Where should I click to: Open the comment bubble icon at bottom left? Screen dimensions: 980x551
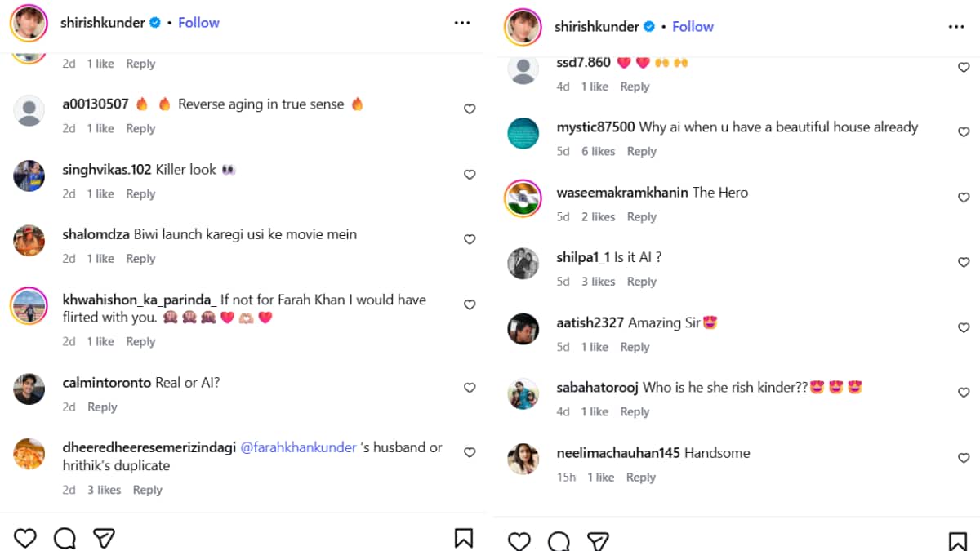(65, 537)
